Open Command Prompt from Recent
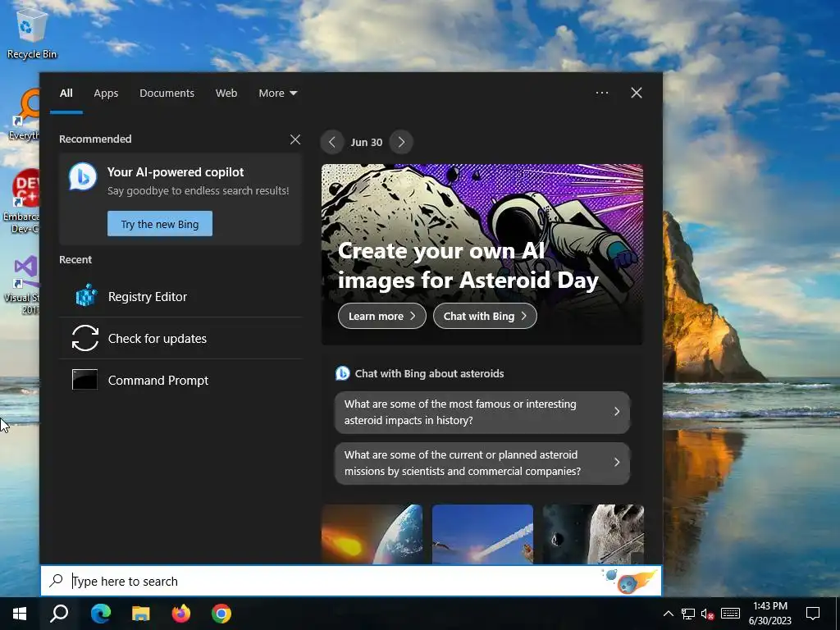 coord(181,380)
